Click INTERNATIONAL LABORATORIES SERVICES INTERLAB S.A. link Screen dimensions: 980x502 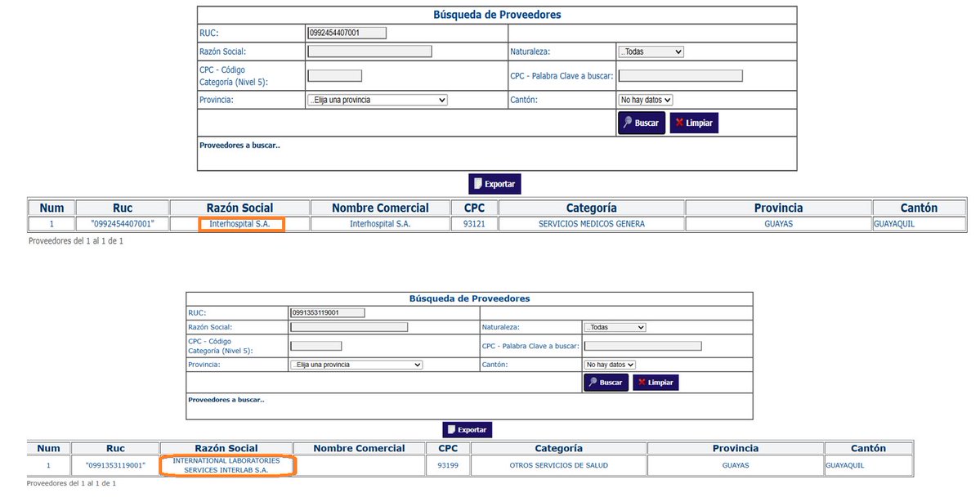[x=226, y=465]
